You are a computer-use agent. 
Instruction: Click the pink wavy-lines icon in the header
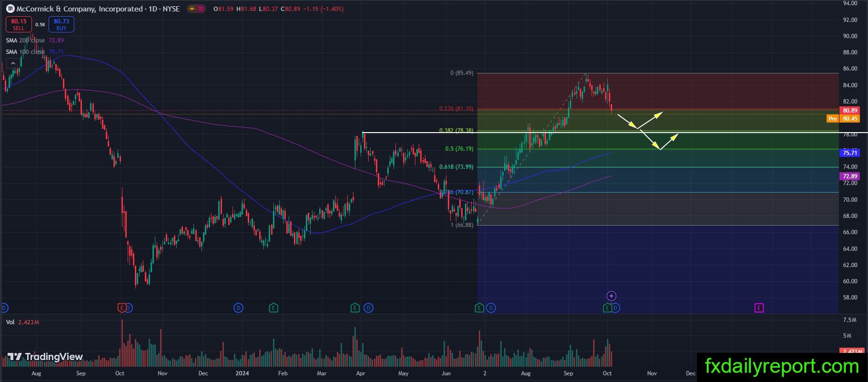201,9
